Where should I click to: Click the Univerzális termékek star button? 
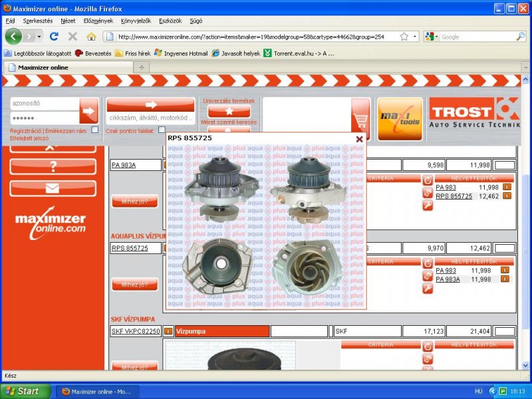point(229,111)
